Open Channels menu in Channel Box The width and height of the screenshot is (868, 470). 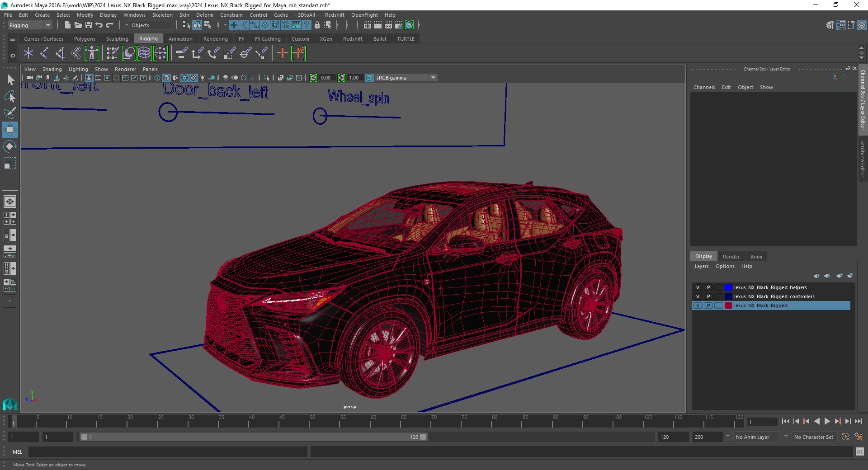704,87
